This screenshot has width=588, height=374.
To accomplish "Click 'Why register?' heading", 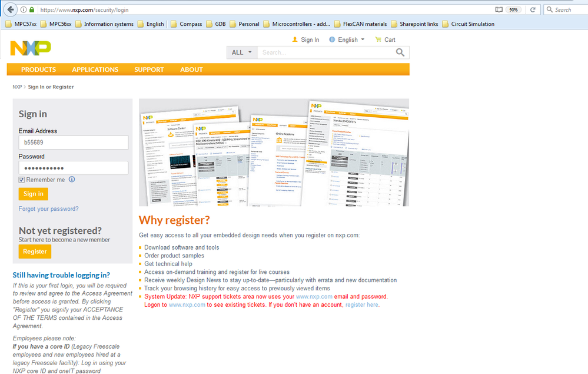I will pos(174,220).
